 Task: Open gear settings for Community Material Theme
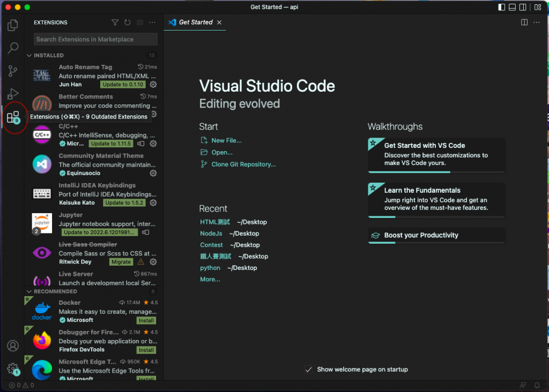click(x=153, y=173)
